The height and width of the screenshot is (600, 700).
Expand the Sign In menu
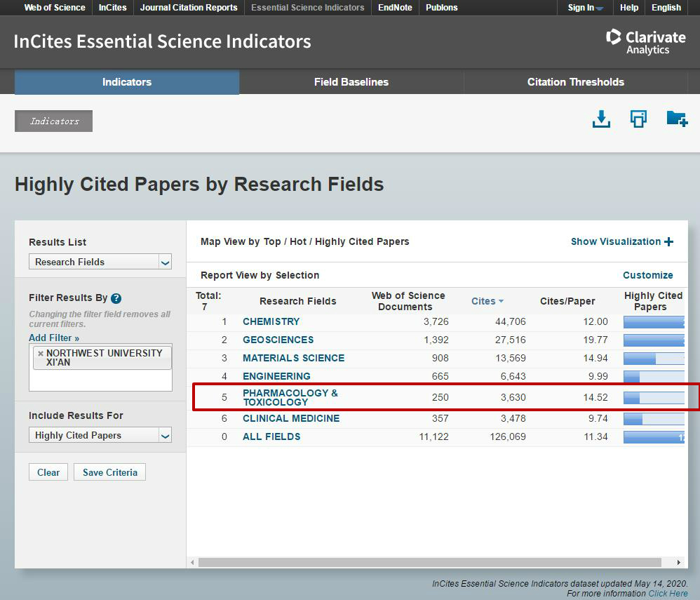pos(585,8)
